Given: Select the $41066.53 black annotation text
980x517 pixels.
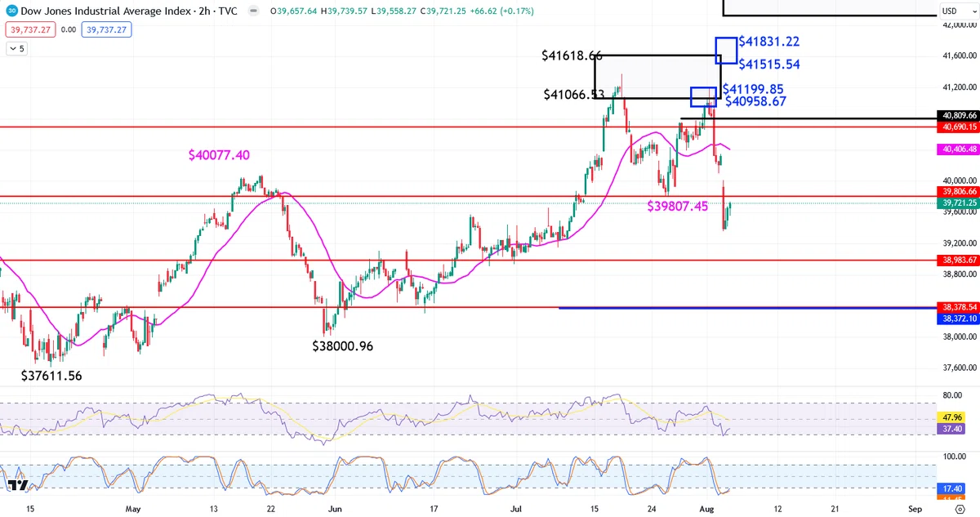Looking at the screenshot, I should coord(575,95).
